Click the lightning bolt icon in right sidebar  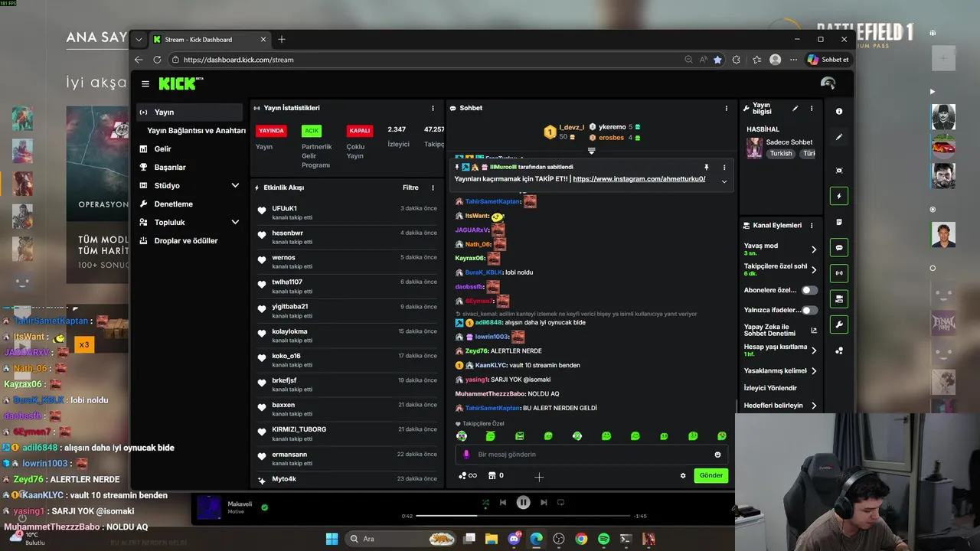(839, 196)
